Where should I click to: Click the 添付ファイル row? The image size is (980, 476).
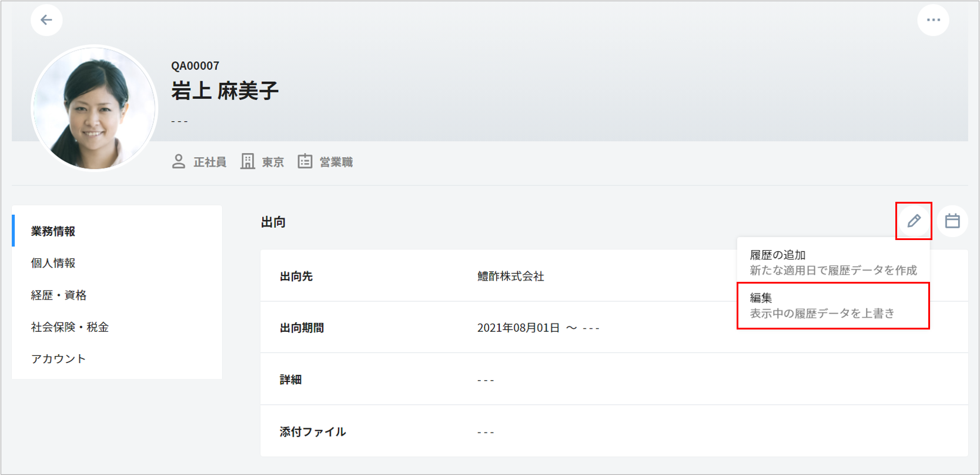(x=614, y=432)
